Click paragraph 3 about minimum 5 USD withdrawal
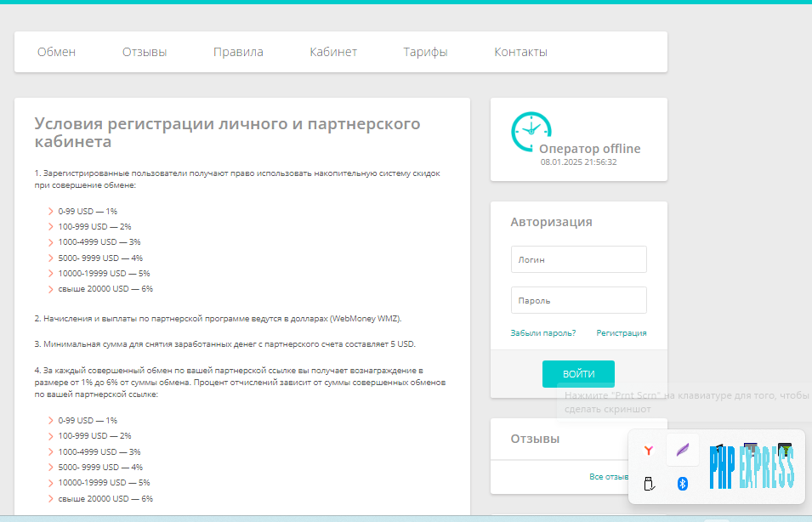Screen dimensions: 812x522 point(225,343)
